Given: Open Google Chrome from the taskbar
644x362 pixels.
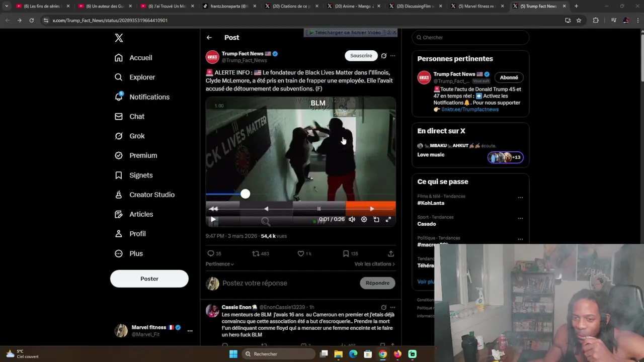Looking at the screenshot, I should point(383,354).
